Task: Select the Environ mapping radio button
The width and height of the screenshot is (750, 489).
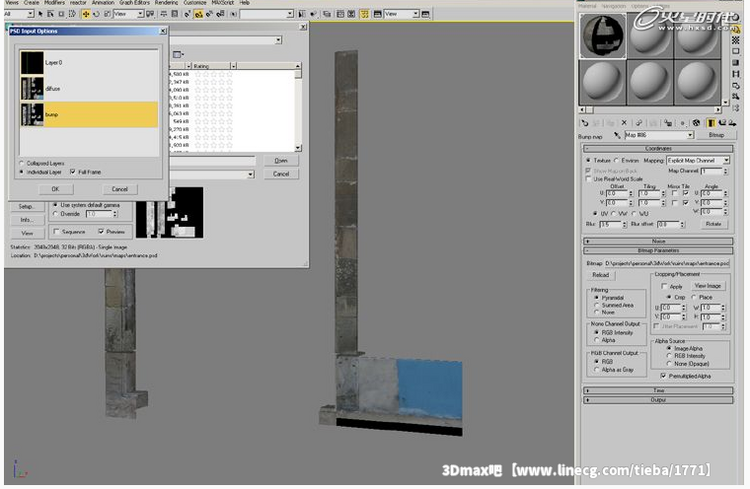Action: 617,160
